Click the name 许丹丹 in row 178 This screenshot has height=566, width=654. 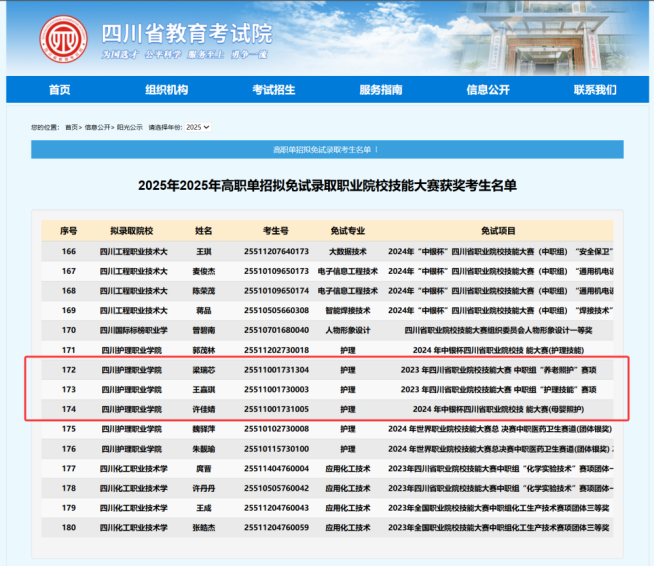pos(204,488)
